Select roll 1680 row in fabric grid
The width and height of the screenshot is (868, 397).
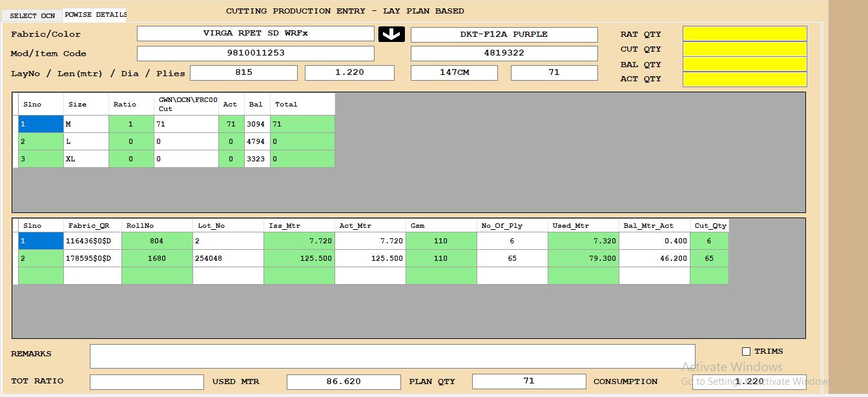click(x=156, y=258)
